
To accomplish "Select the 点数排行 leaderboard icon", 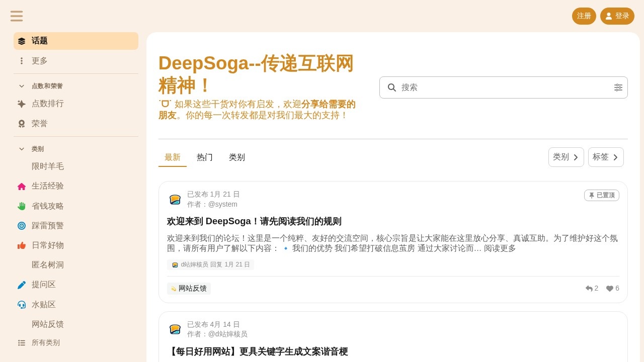I will [x=22, y=104].
